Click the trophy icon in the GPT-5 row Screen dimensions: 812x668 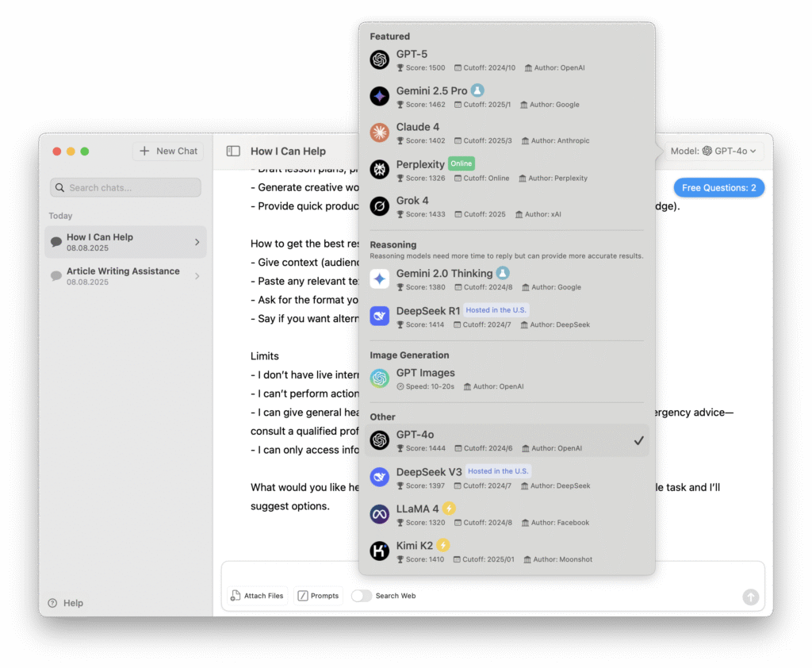(400, 68)
